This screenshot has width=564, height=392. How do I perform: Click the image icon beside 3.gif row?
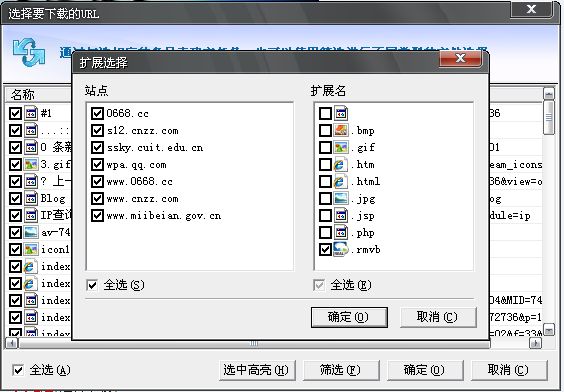click(x=31, y=164)
